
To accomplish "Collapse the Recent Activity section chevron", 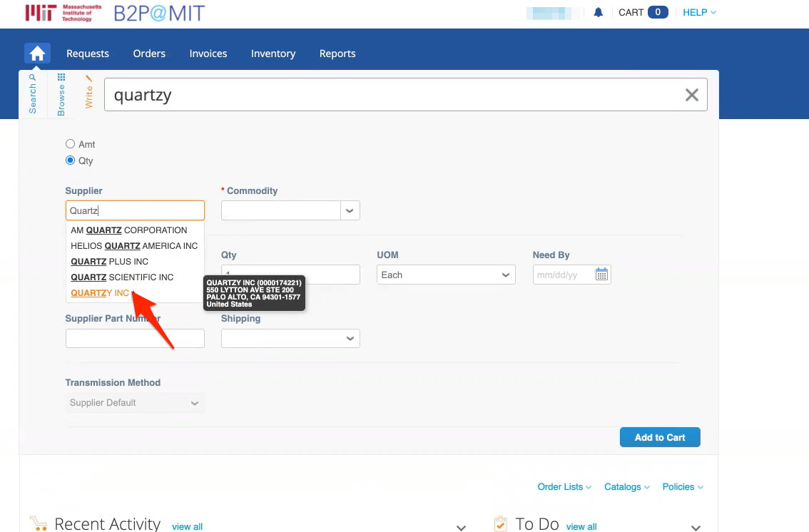I will 462,527.
